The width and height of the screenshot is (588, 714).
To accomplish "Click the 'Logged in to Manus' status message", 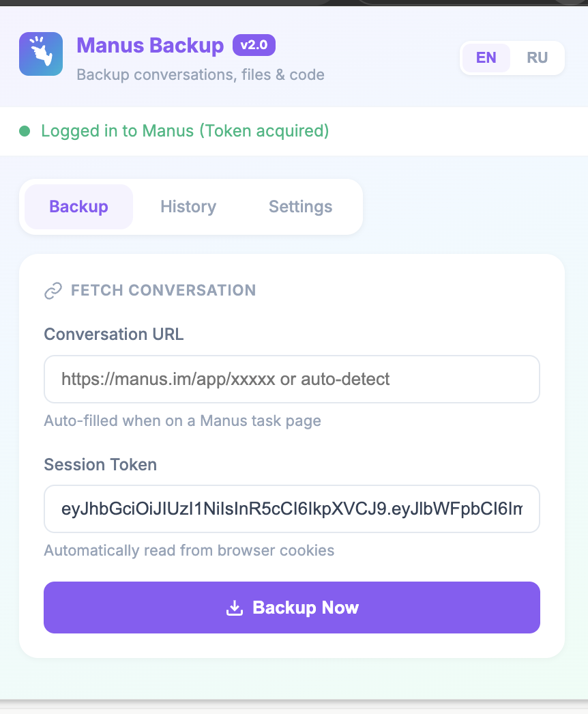I will (185, 131).
